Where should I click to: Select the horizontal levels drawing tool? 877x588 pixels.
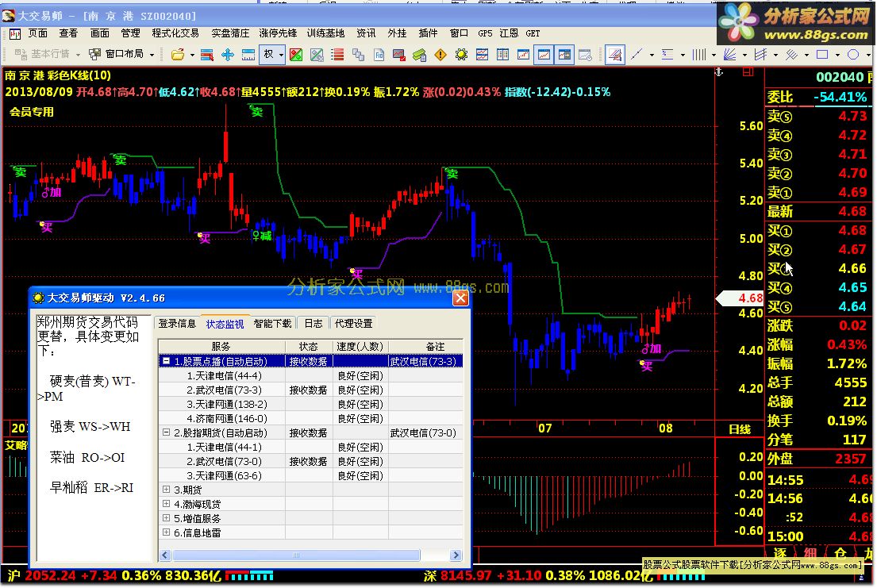667,55
